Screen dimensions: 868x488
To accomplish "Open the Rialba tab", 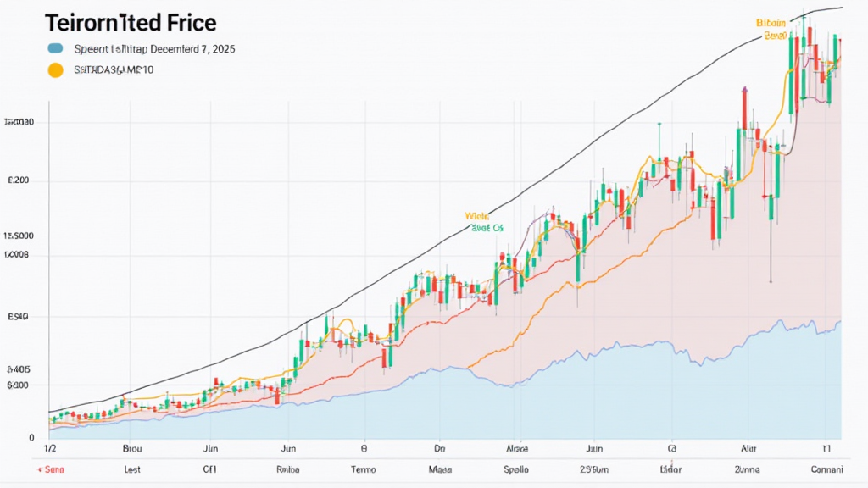I will point(289,468).
